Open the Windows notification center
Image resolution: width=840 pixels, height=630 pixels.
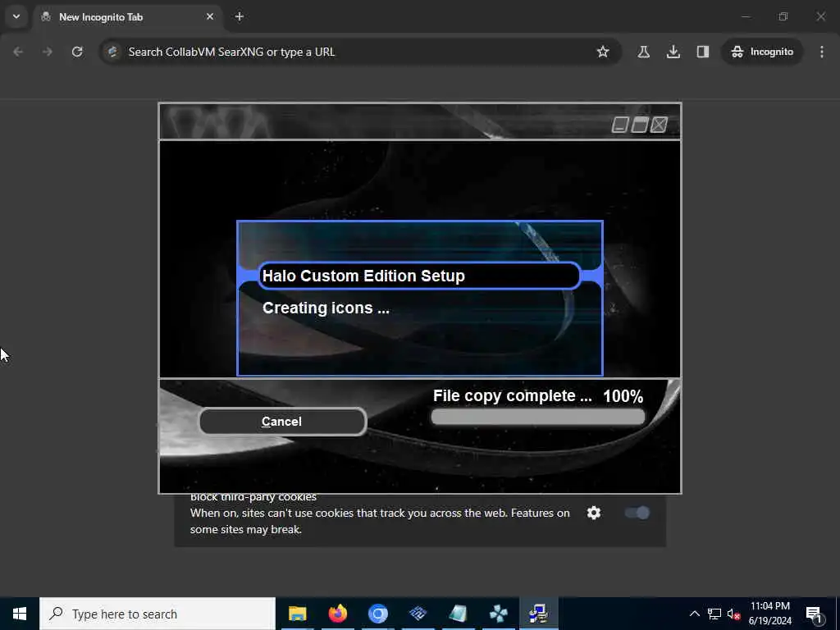(x=814, y=614)
